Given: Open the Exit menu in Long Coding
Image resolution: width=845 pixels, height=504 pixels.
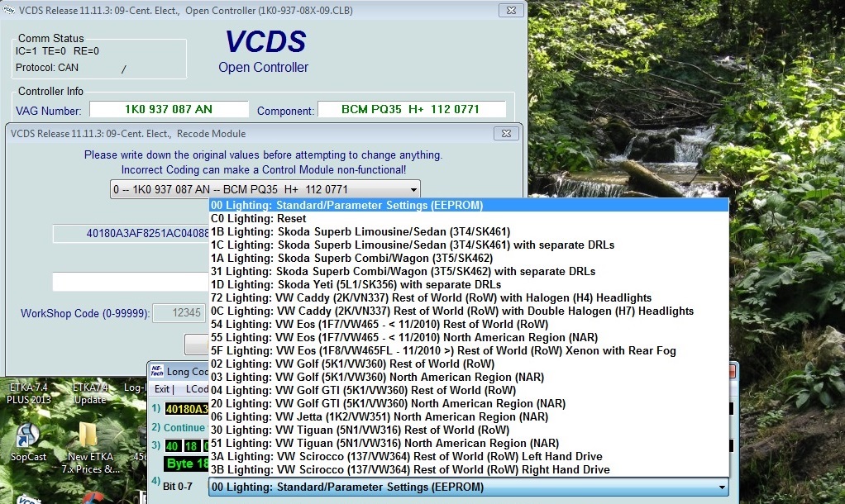Looking at the screenshot, I should coord(162,389).
